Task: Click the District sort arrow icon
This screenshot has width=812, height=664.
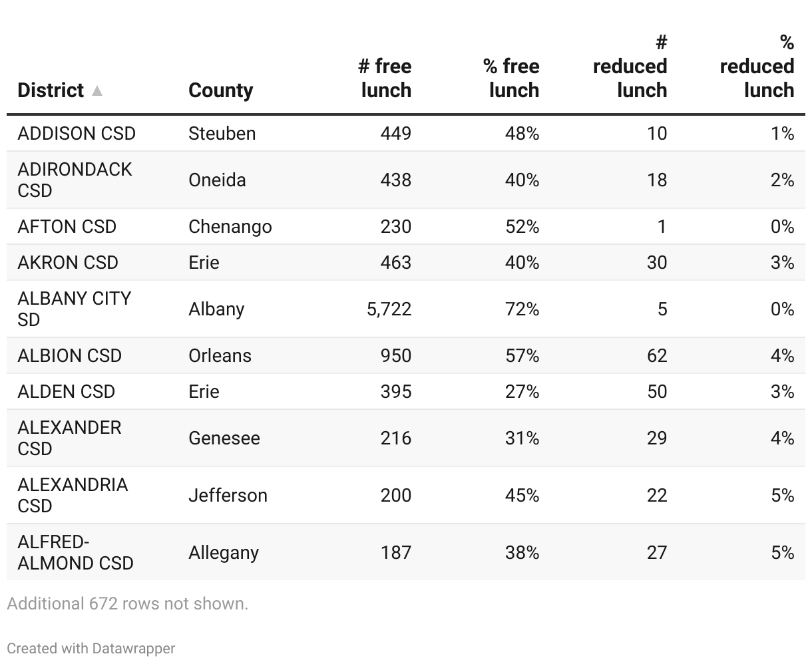Action: coord(97,90)
